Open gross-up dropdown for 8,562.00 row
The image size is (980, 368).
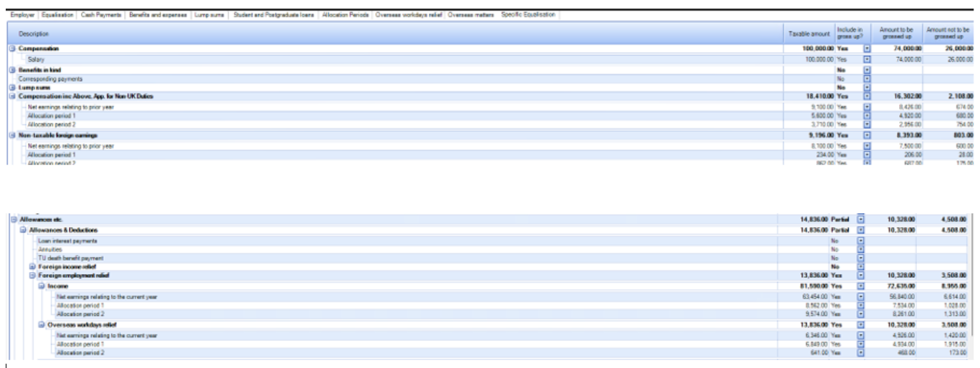coord(861,305)
